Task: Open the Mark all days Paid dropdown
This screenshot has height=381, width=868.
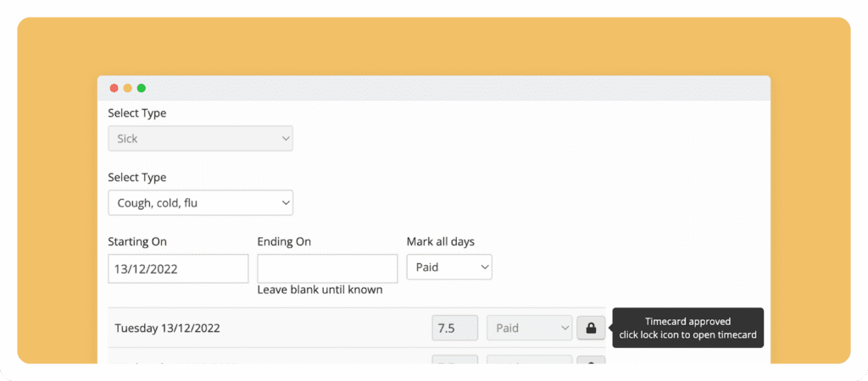Action: [449, 267]
